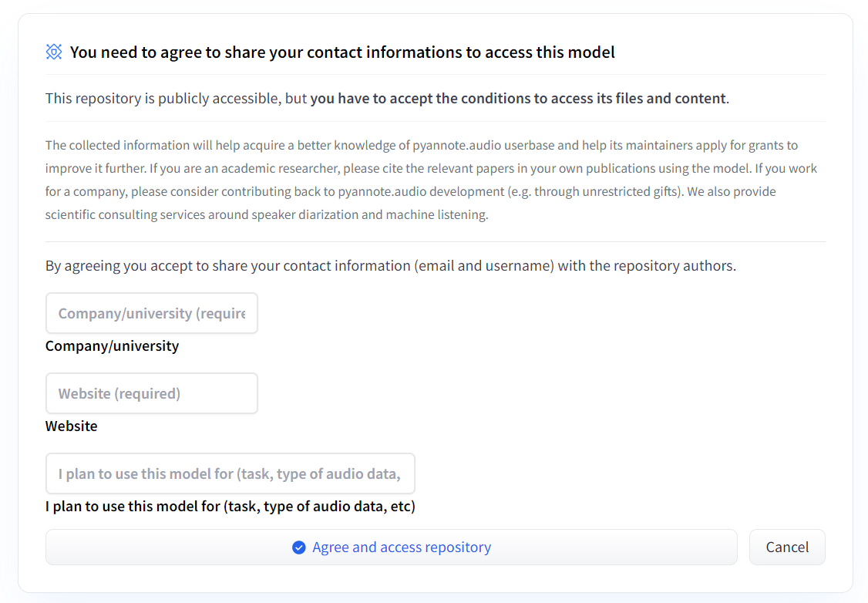
Task: Cancel the access request dialog
Action: click(x=786, y=547)
